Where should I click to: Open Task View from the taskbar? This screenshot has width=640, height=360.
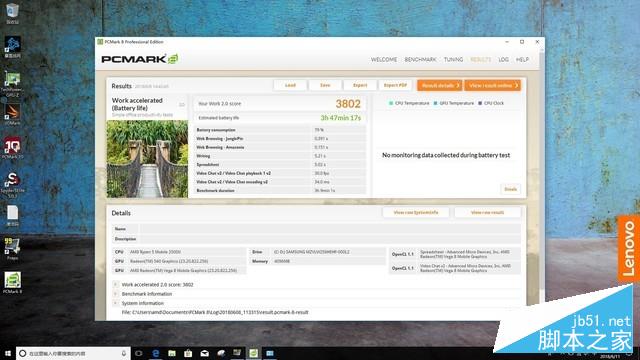pos(139,353)
